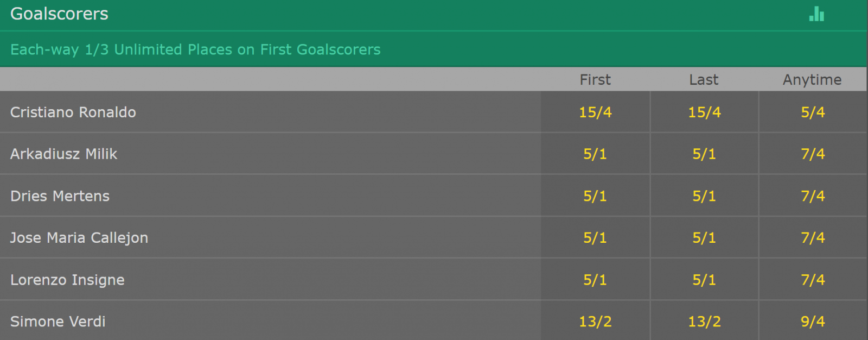Select Cristiano Ronaldo Anytime odds 5/4

point(813,112)
